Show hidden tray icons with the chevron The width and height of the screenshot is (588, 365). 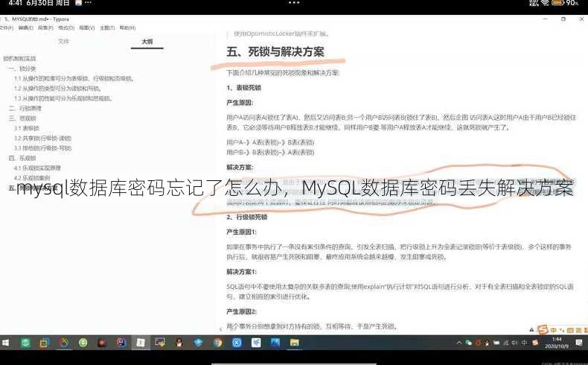(459, 343)
